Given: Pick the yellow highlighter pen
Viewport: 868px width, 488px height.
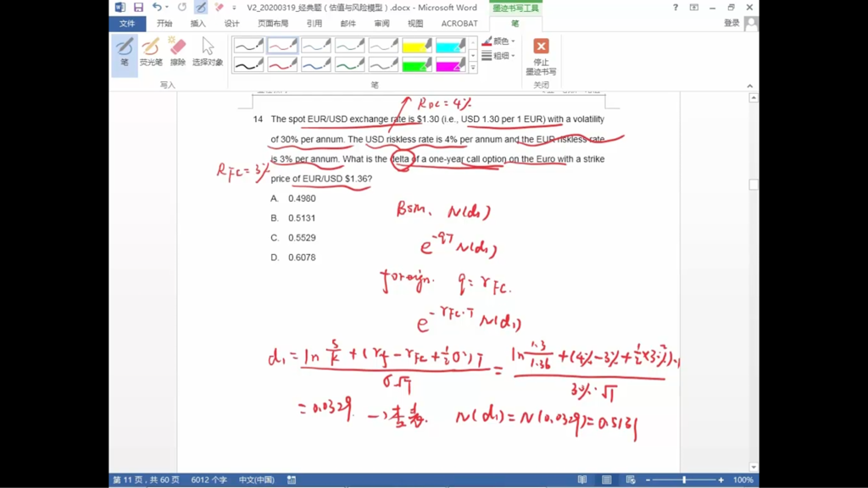Looking at the screenshot, I should click(x=417, y=46).
